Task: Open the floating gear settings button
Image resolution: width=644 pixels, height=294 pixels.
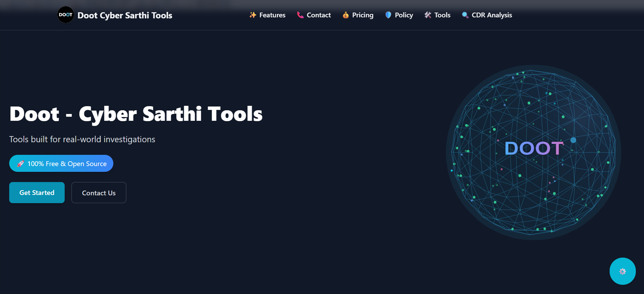Action: click(x=622, y=271)
